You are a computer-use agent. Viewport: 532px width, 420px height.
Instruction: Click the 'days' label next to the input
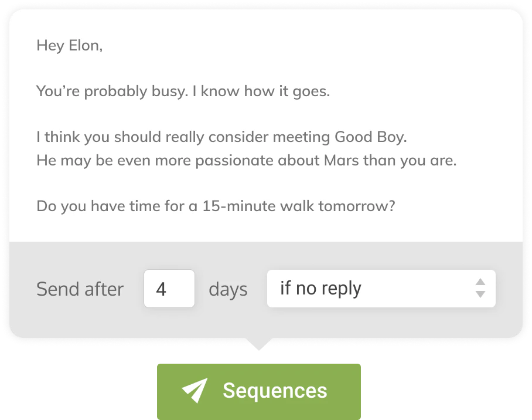[228, 289]
